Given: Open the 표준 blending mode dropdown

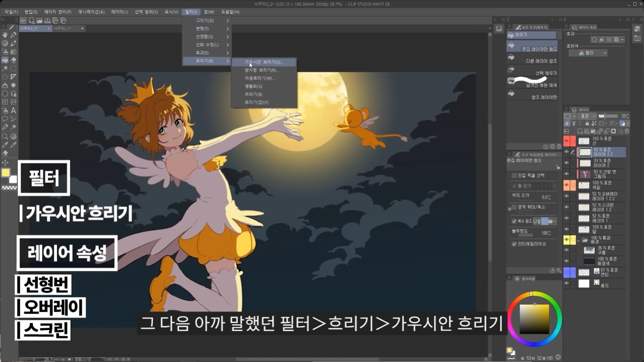Looking at the screenshot, I should pyautogui.click(x=587, y=116).
